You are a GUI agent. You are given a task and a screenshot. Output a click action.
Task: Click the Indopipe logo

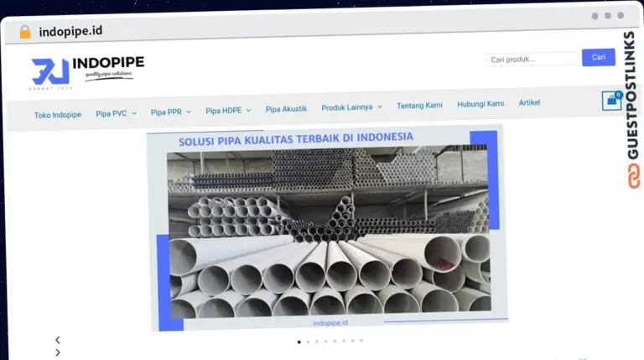[87, 72]
